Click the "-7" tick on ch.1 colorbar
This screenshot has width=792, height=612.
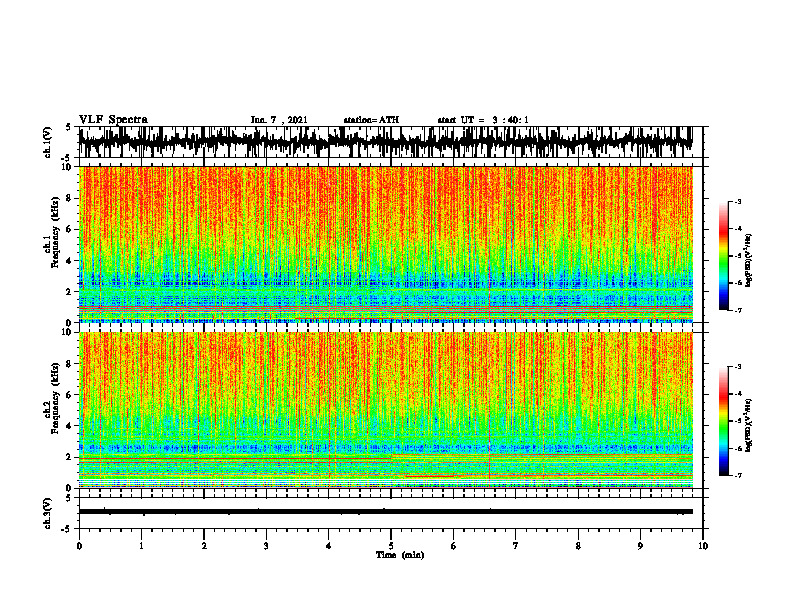[738, 310]
